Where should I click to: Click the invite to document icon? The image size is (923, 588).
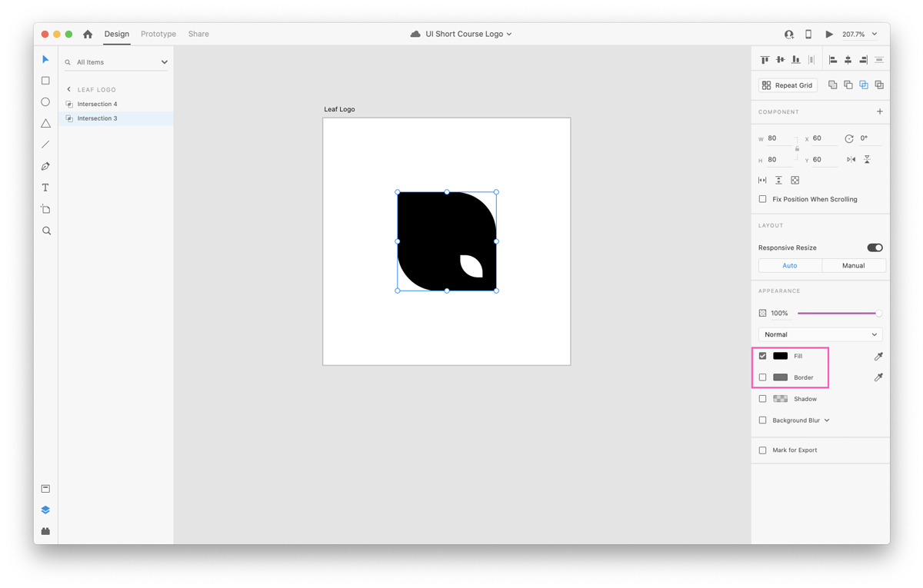pyautogui.click(x=788, y=34)
